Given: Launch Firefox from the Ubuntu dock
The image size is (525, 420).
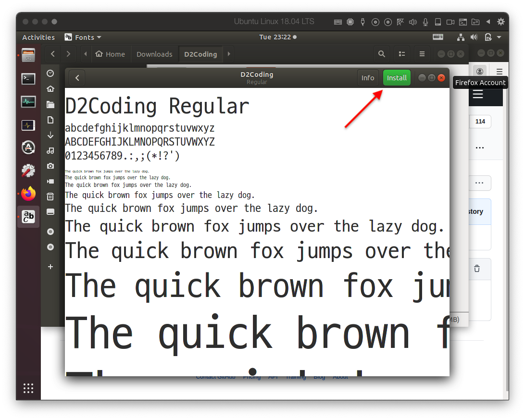Looking at the screenshot, I should tap(28, 194).
